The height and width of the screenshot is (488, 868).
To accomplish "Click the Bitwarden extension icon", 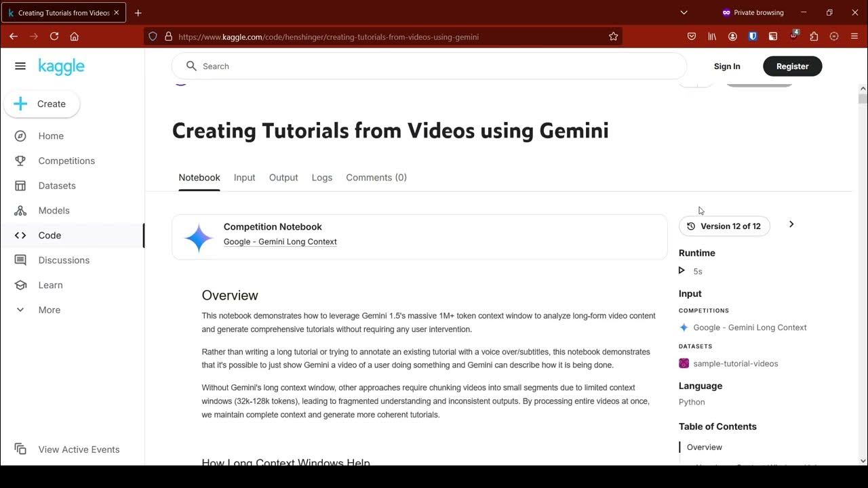I will (753, 37).
